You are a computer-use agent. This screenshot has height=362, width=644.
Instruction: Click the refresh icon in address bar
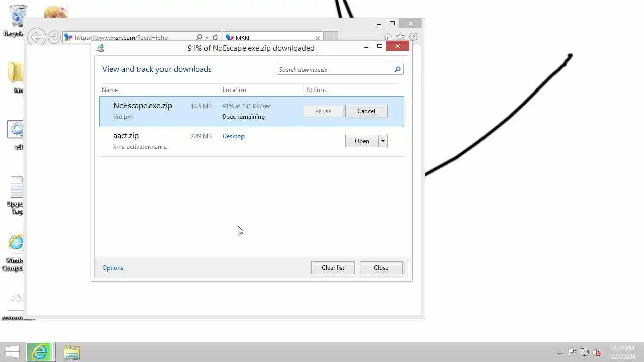pyautogui.click(x=215, y=37)
